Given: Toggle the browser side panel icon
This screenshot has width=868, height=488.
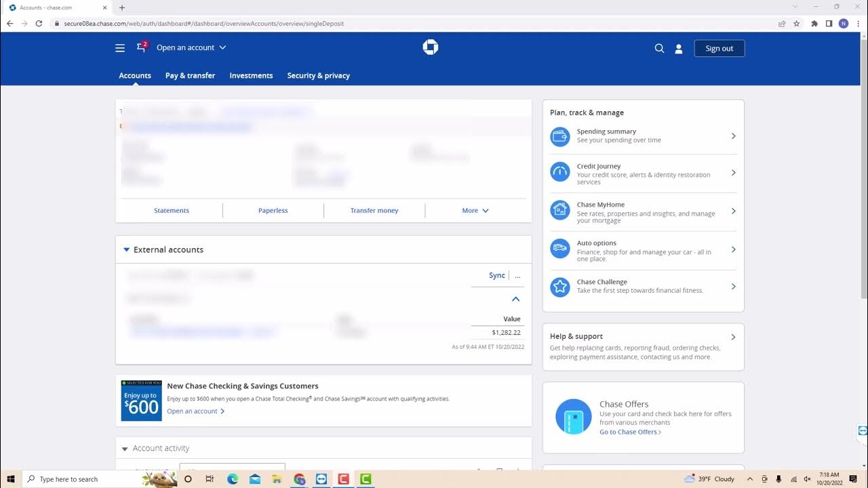Looking at the screenshot, I should (829, 23).
